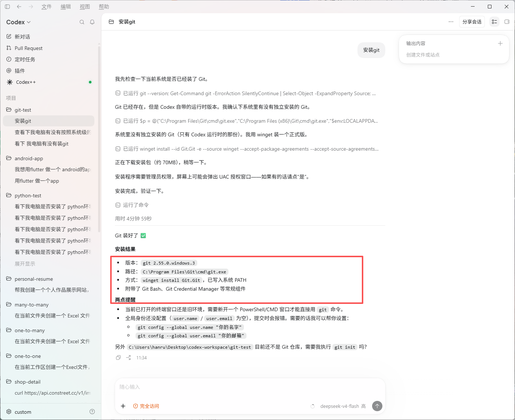
Task: Add output with the 输出内容 plus icon
Action: (500, 43)
